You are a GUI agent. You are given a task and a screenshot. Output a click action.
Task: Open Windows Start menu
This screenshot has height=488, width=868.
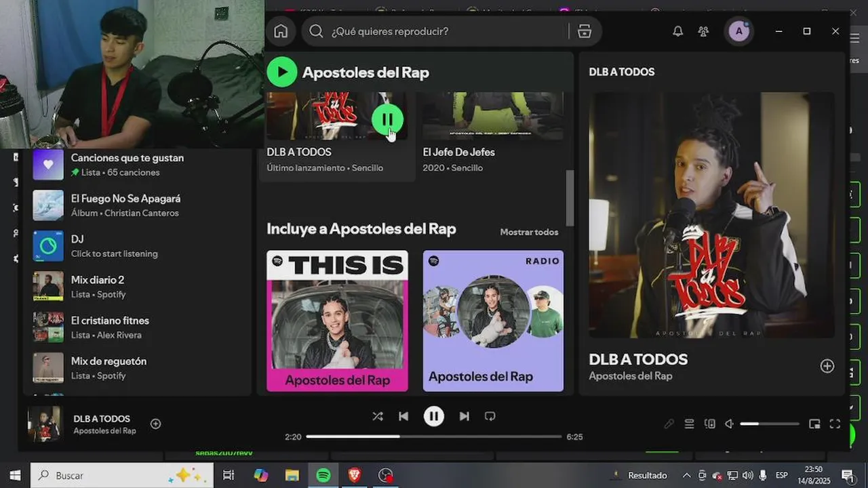[15, 475]
